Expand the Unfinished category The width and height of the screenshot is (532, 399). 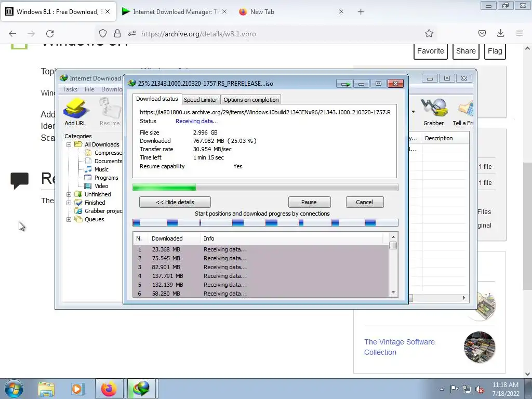[x=69, y=194]
